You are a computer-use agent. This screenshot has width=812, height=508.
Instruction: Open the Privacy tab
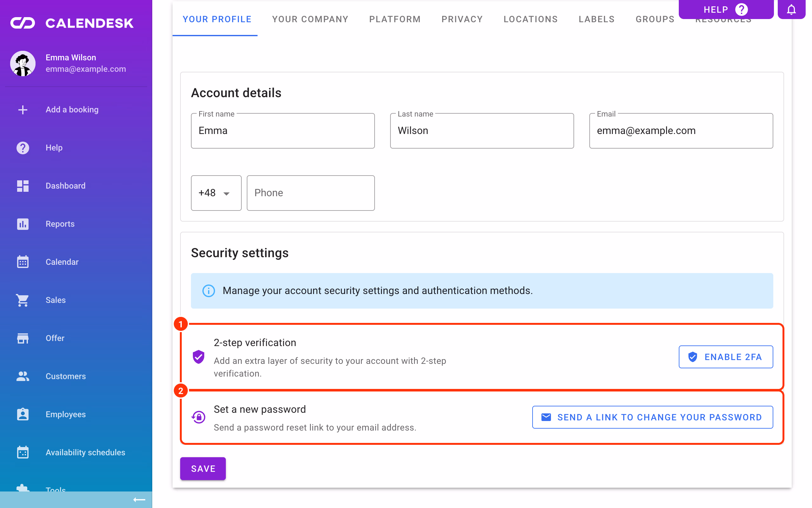click(x=462, y=19)
